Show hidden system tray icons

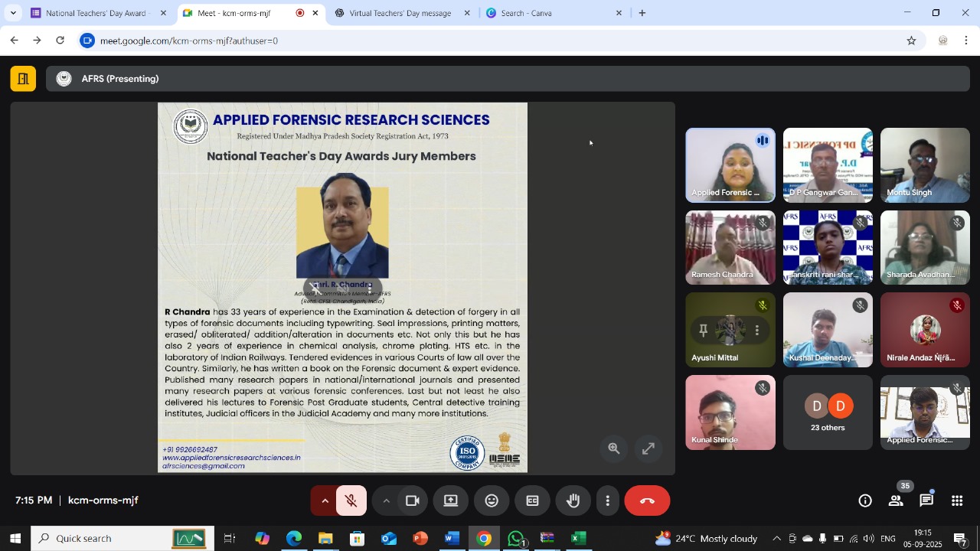pyautogui.click(x=776, y=539)
